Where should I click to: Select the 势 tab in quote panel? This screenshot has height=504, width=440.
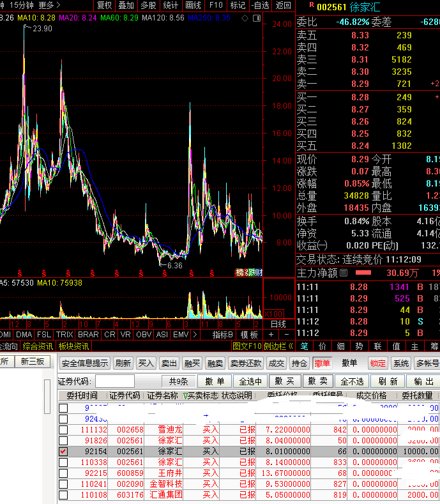tap(359, 346)
